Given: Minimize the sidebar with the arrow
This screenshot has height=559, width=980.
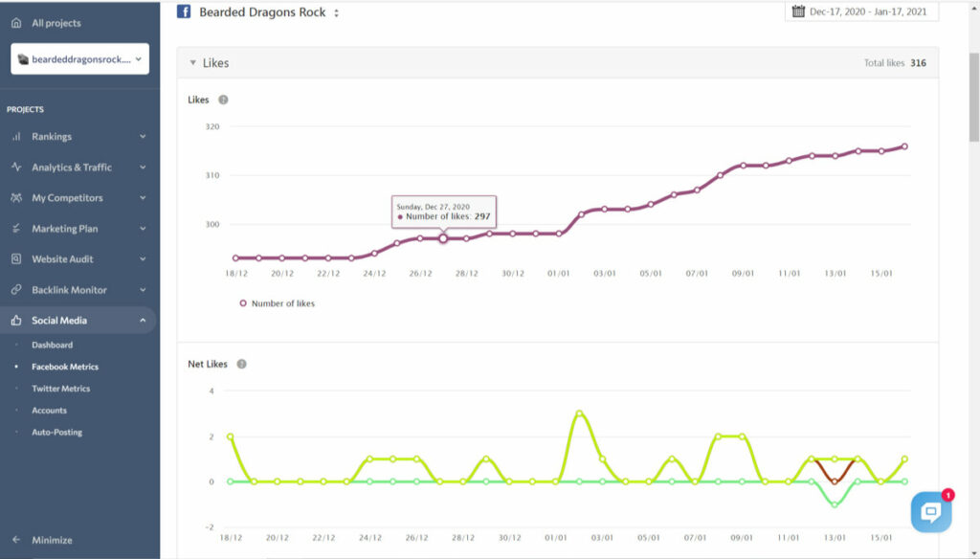Looking at the screenshot, I should 17,540.
